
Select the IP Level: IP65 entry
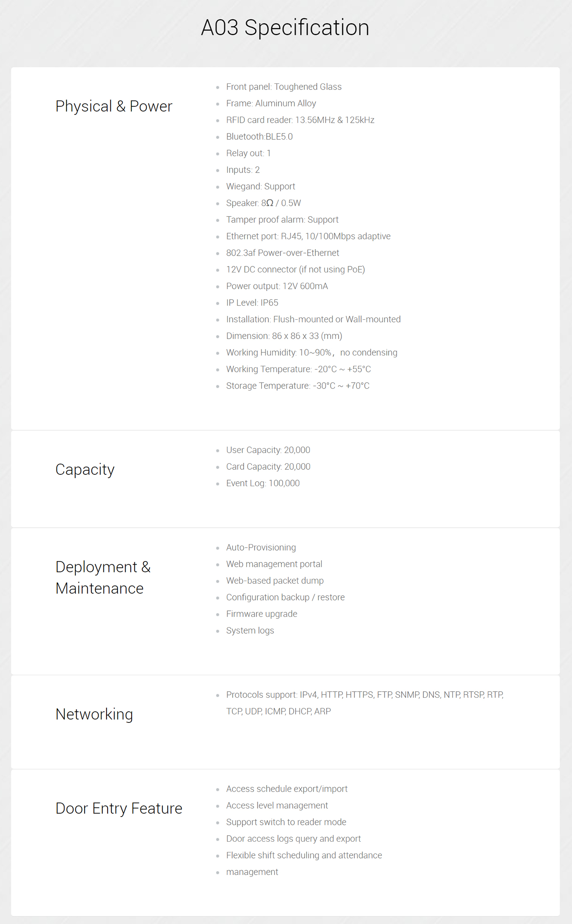point(252,303)
